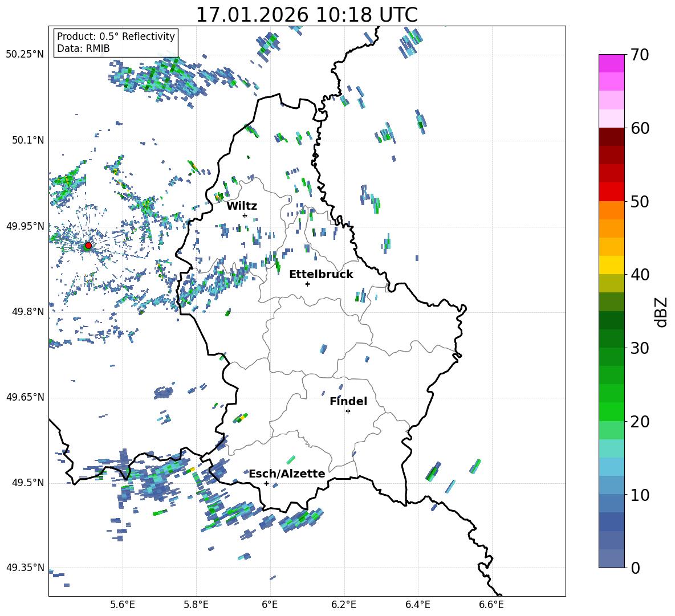Click the bright red colorbar segment just above 50

pos(611,192)
